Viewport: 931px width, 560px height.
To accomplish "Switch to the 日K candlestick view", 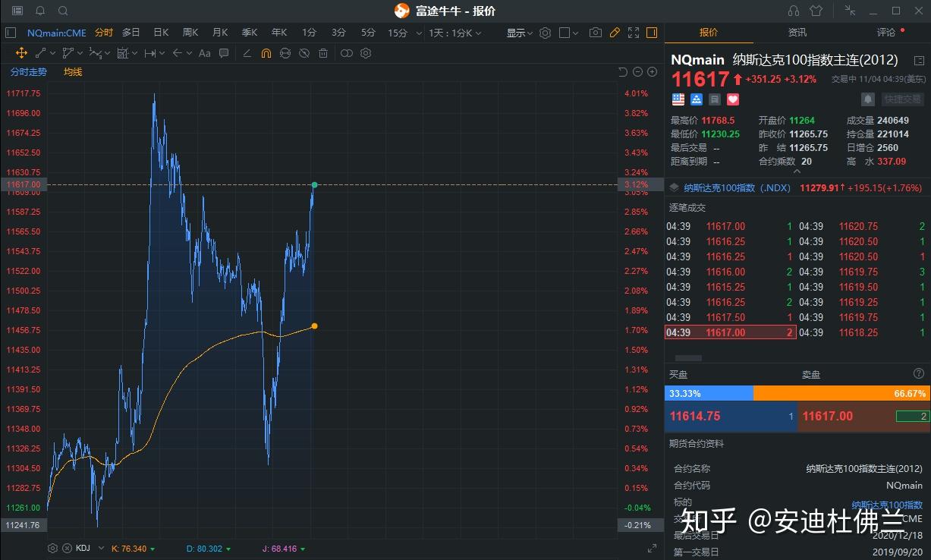I will (160, 33).
